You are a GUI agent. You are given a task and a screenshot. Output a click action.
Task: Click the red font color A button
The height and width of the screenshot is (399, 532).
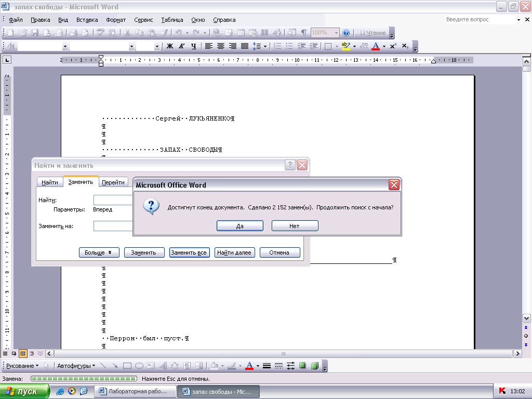pos(376,46)
